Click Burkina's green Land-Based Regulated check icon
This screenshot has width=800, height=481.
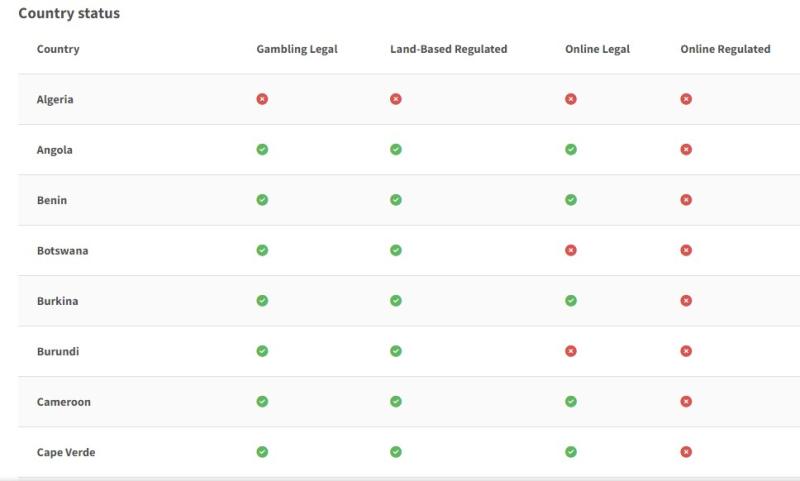click(396, 300)
